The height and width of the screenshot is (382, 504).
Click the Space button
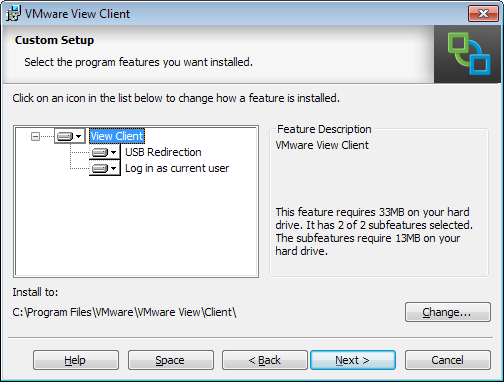(171, 360)
